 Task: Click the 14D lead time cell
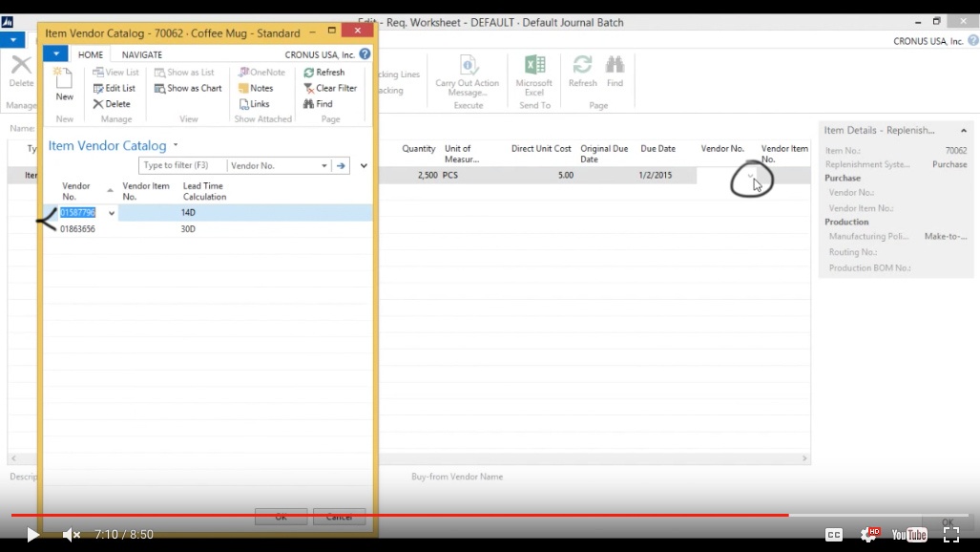tap(188, 213)
